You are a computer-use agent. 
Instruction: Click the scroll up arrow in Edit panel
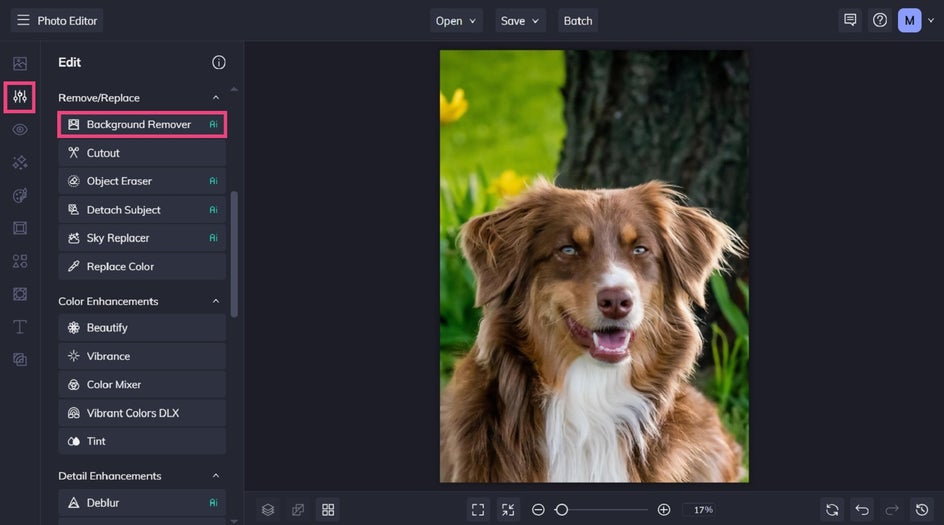click(x=234, y=90)
